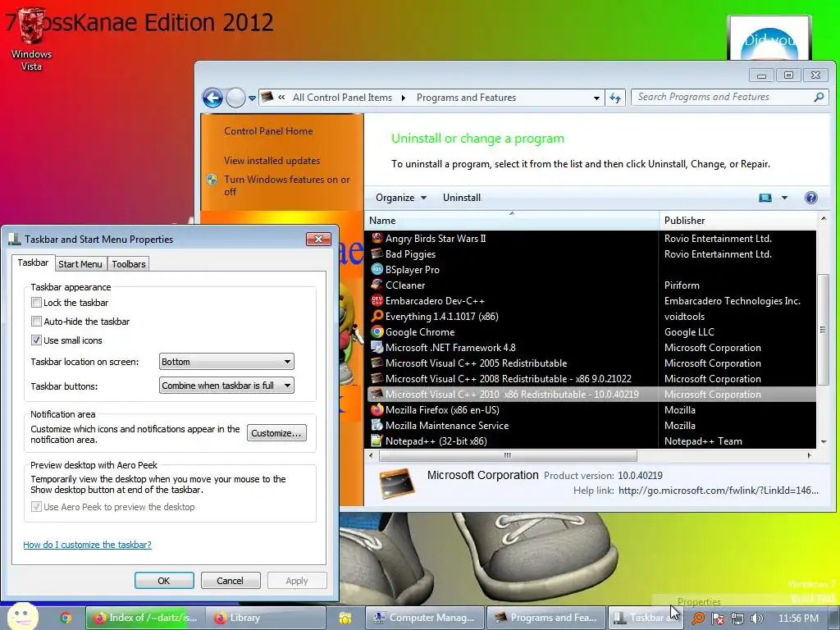This screenshot has height=630, width=840.
Task: Click the network tray icon
Action: point(737,619)
